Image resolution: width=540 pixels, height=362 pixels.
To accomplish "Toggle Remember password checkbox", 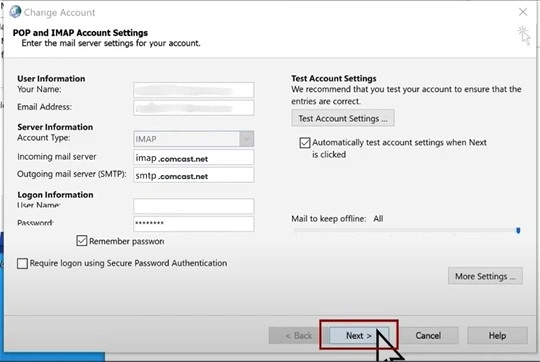I will [x=82, y=240].
